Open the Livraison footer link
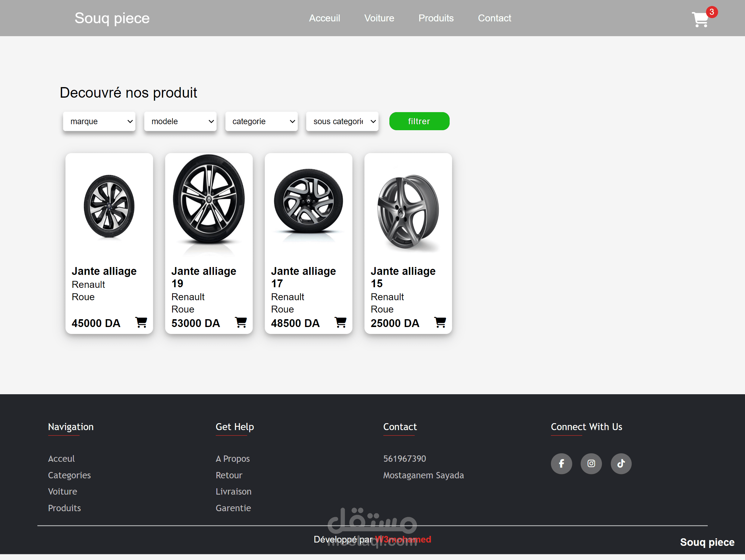This screenshot has height=560, width=745. click(233, 491)
